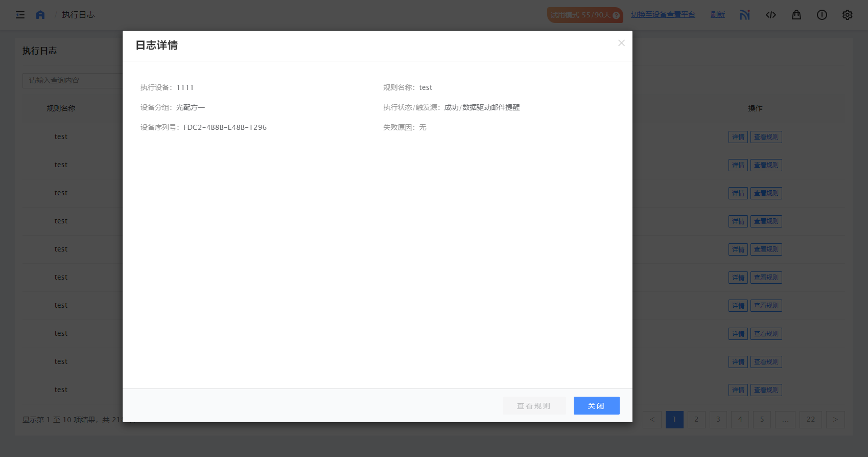Click the 切换至设备查看平台 link

click(x=663, y=15)
